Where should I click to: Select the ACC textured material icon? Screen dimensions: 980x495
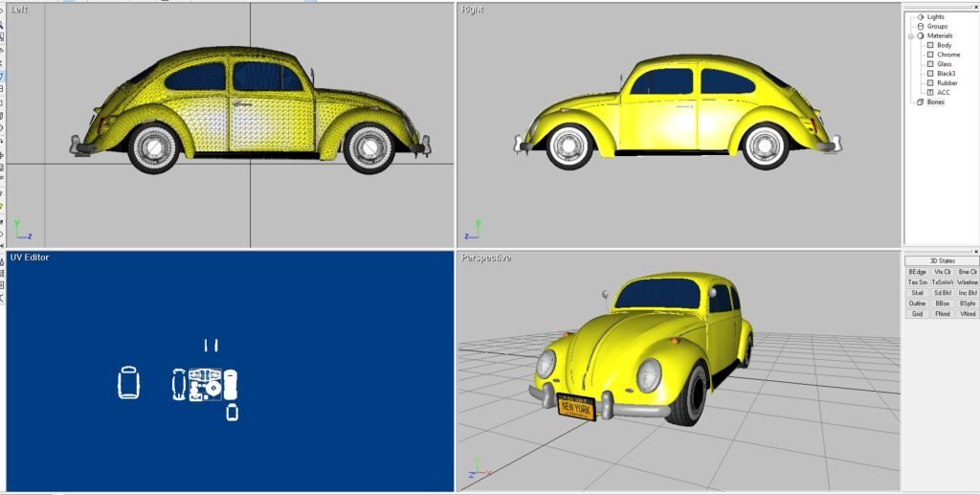(x=930, y=92)
